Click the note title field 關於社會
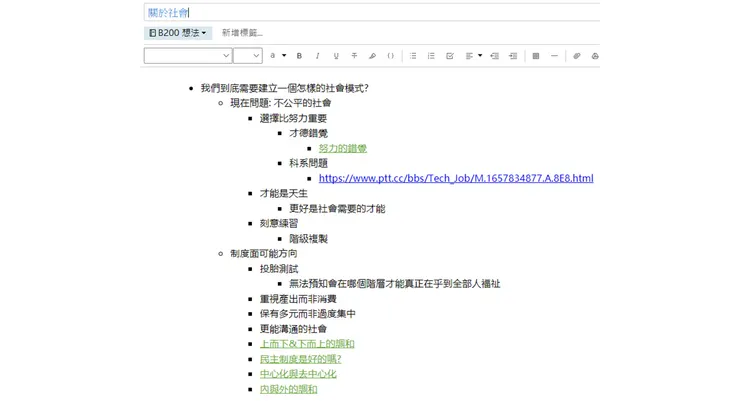 click(x=372, y=12)
